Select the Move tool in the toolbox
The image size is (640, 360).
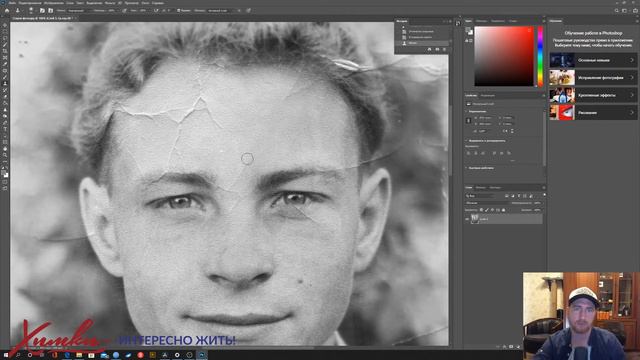point(5,24)
